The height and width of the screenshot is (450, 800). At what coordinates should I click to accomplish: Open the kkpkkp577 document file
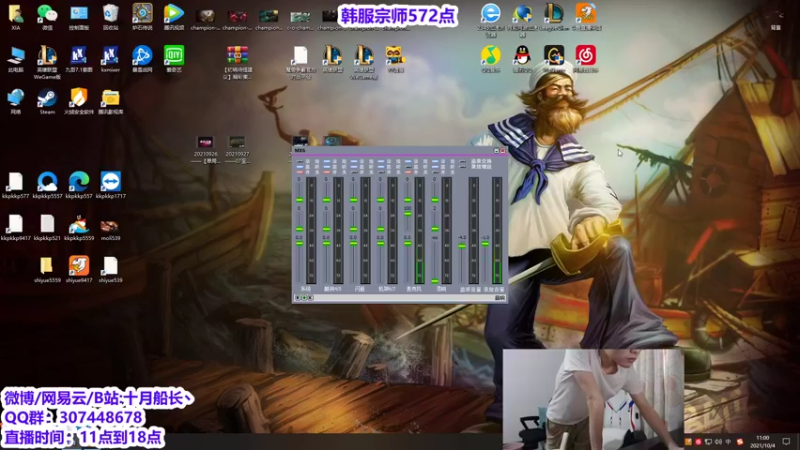click(x=15, y=185)
